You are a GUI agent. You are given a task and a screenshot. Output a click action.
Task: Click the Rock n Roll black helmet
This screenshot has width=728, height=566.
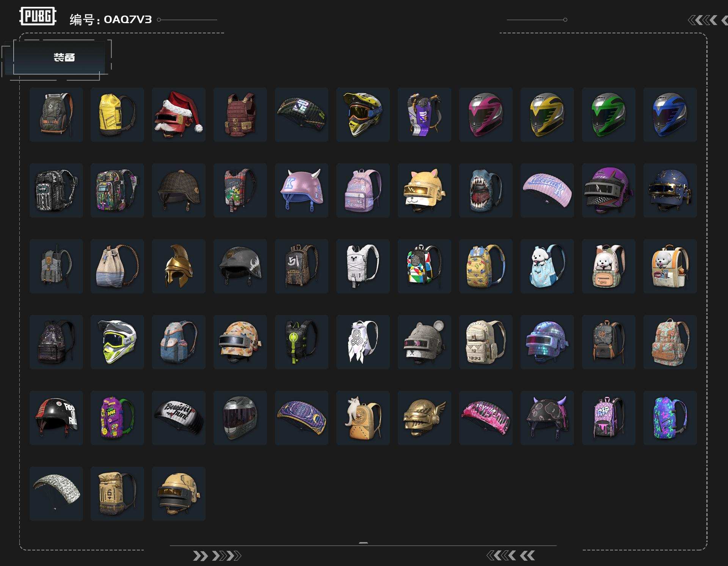coord(56,418)
